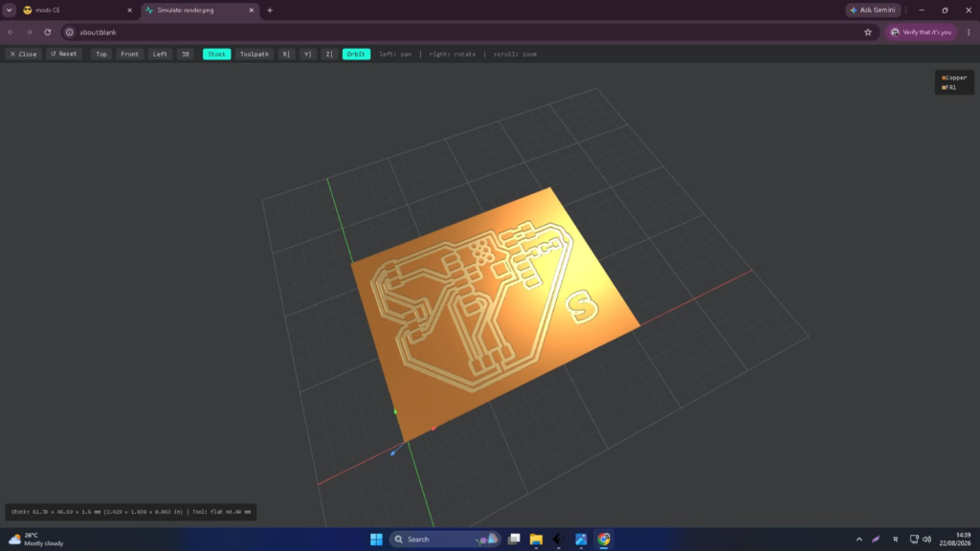Open the Chrome three-dot menu
Viewport: 980px width, 551px height.
coord(969,33)
